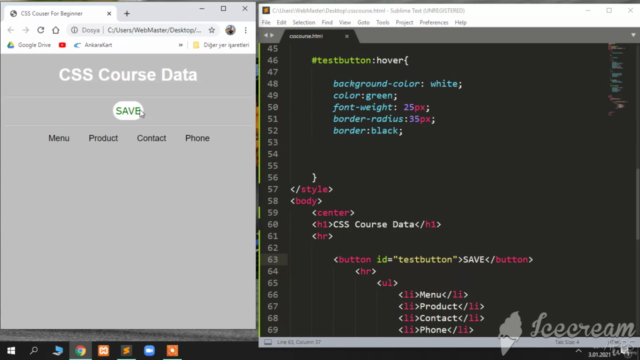Image resolution: width=640 pixels, height=360 pixels.
Task: Click the Contact list item on page
Action: coord(151,138)
